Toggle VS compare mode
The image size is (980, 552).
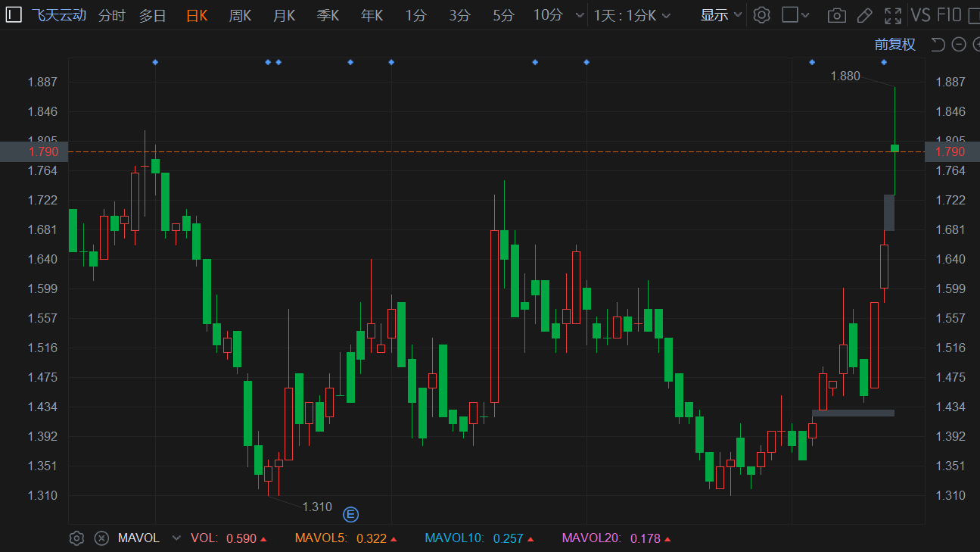click(920, 15)
